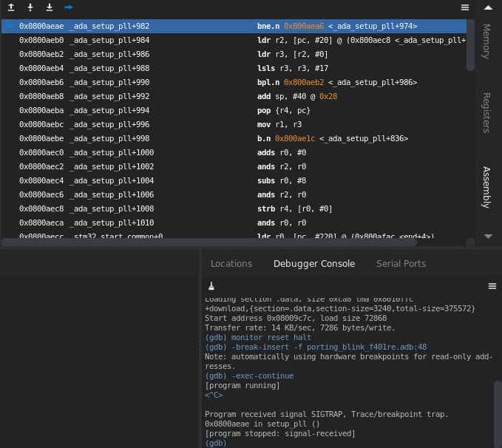Click the disassemble next instructions down-arrow icon

coord(30,7)
